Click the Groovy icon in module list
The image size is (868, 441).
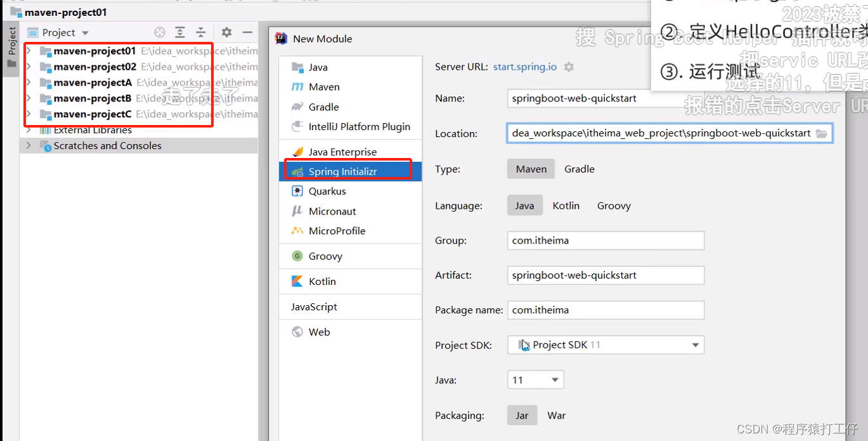pyautogui.click(x=297, y=256)
